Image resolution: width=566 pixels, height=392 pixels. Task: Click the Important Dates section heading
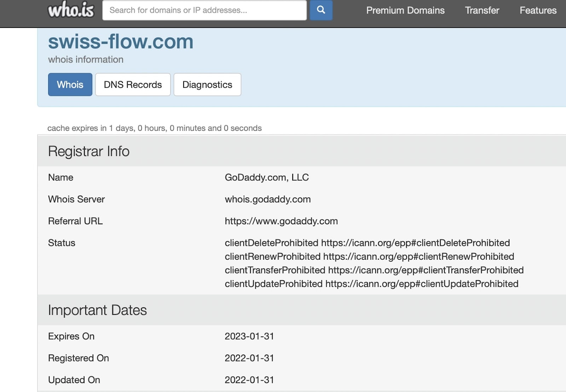click(97, 310)
